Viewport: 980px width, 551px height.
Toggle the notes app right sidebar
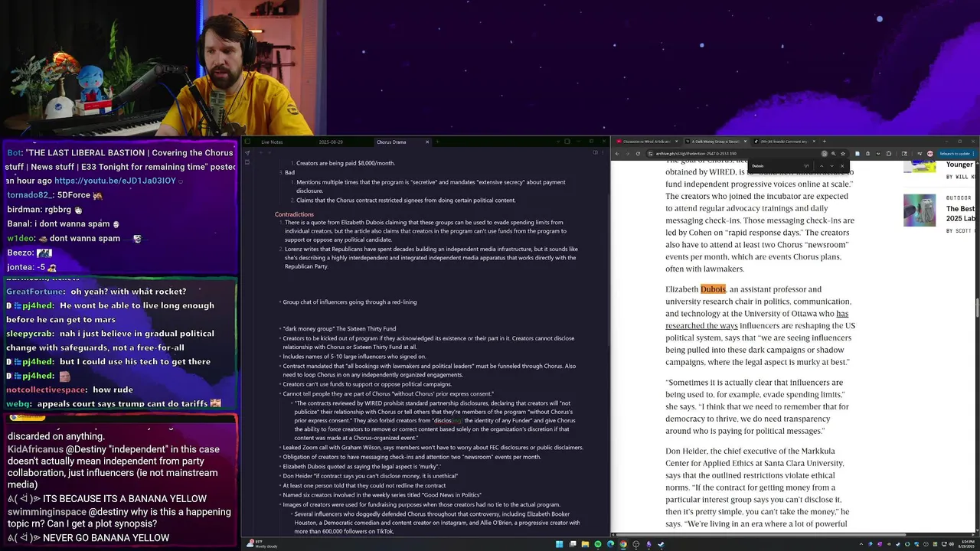[567, 142]
